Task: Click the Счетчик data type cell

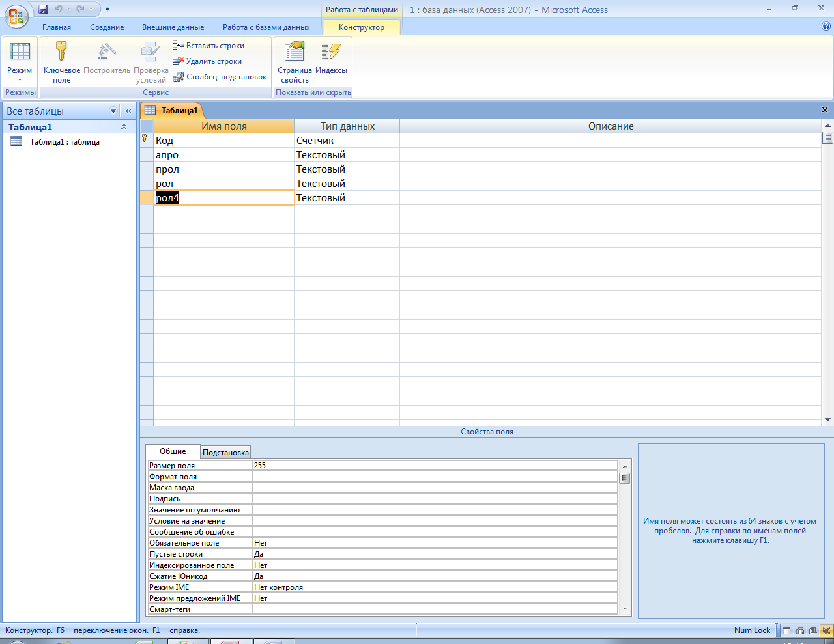Action: coord(347,141)
